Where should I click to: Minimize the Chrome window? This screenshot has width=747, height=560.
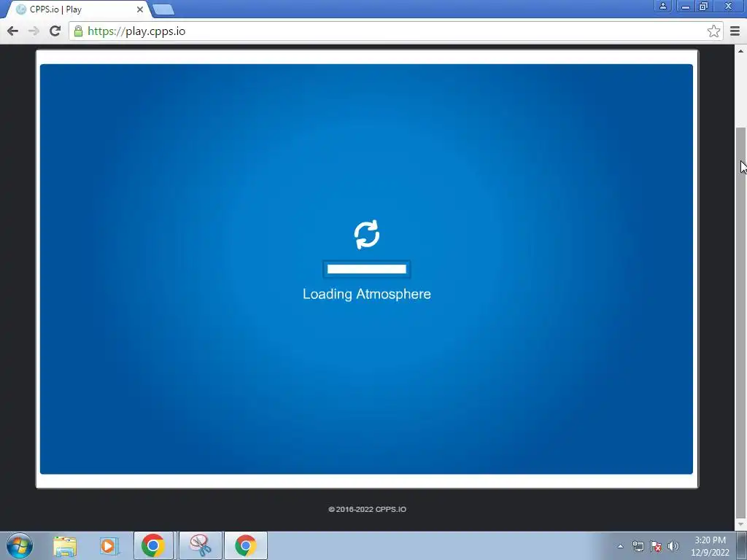[x=685, y=6]
